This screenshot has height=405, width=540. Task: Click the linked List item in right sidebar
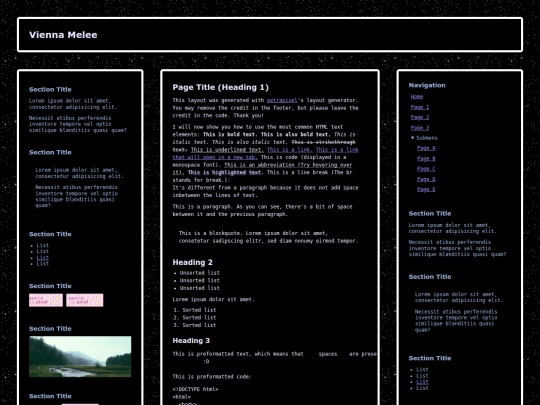(x=422, y=382)
